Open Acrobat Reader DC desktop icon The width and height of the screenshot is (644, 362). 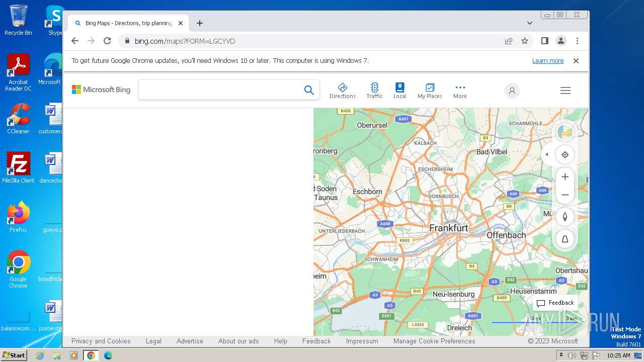(18, 73)
